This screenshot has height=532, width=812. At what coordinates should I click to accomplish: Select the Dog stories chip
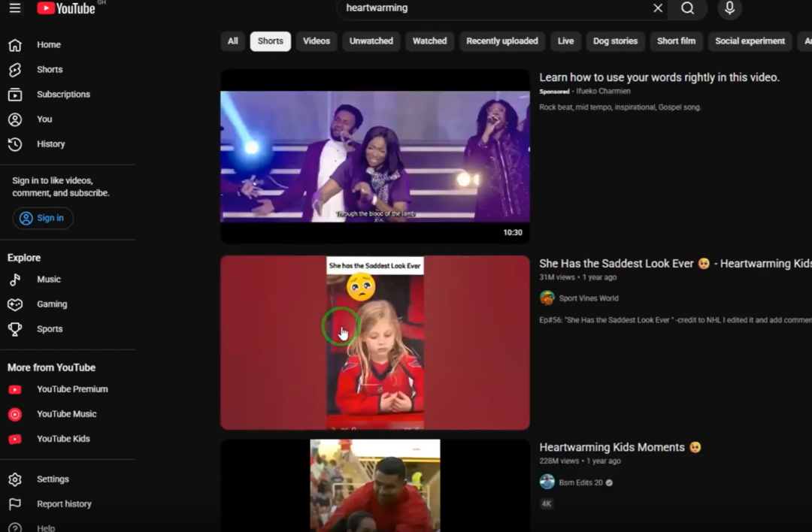615,41
